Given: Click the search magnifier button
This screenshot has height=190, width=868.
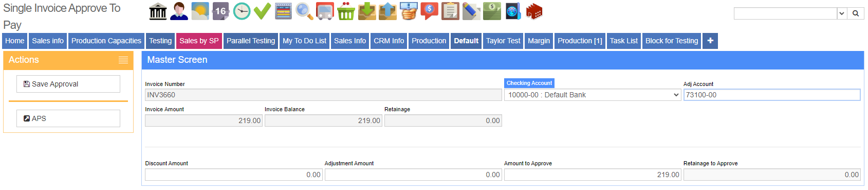Looking at the screenshot, I should point(856,13).
